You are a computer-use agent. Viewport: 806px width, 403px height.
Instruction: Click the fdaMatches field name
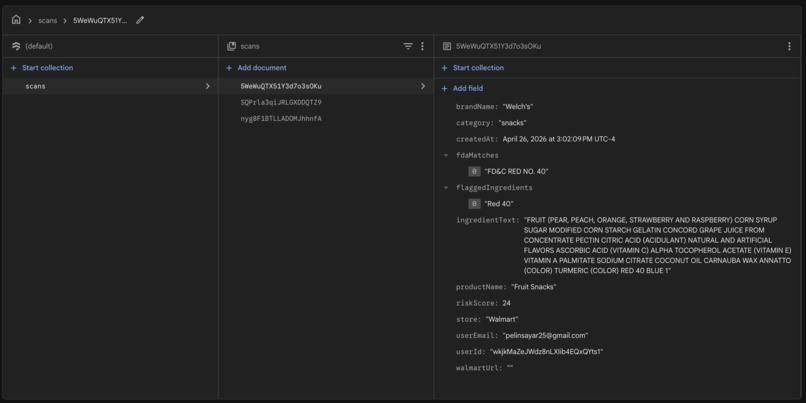pos(477,155)
